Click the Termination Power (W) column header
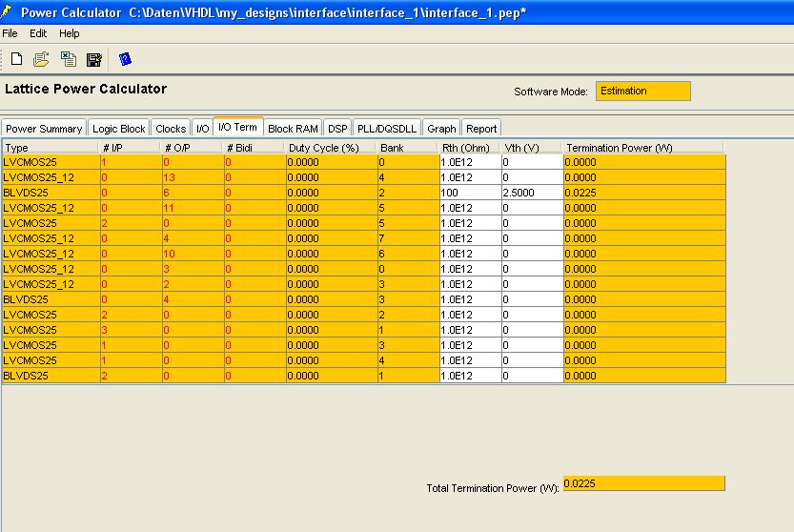 (x=643, y=148)
